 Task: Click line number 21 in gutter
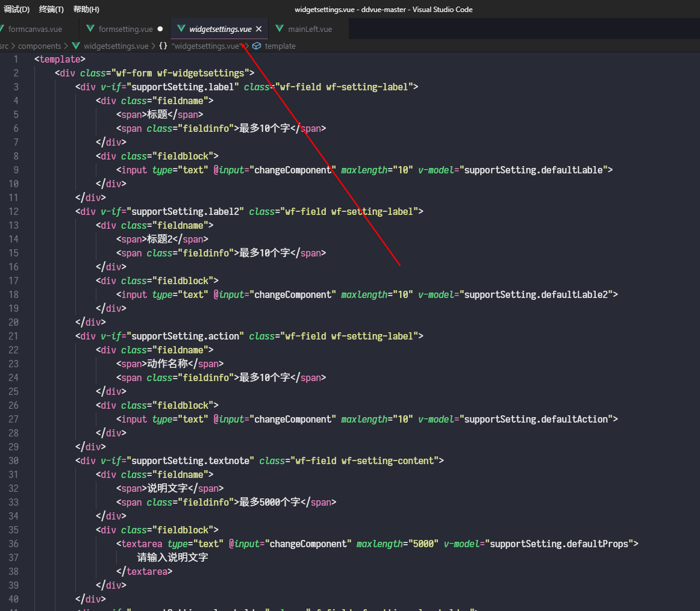point(14,337)
